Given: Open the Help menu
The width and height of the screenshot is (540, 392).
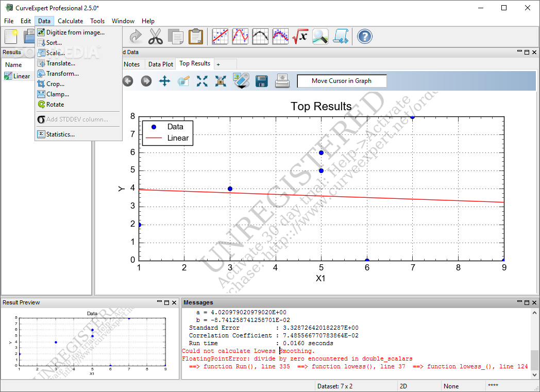Looking at the screenshot, I should [148, 21].
